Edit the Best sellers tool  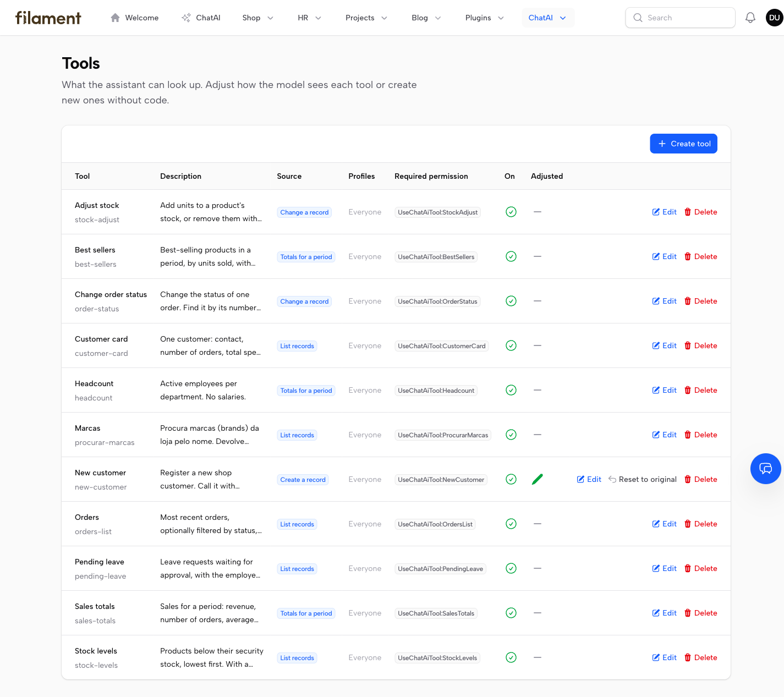[665, 256]
